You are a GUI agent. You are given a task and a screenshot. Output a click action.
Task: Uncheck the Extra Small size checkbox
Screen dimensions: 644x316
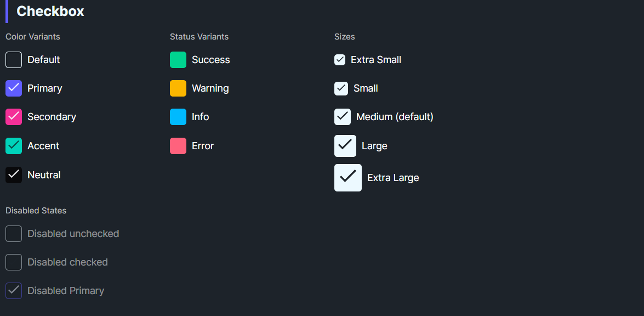click(340, 59)
